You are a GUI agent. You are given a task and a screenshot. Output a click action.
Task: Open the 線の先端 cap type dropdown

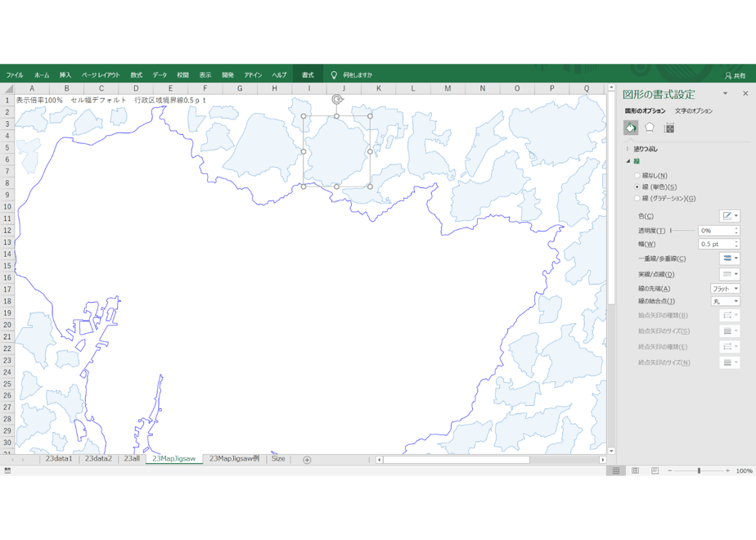[x=725, y=288]
